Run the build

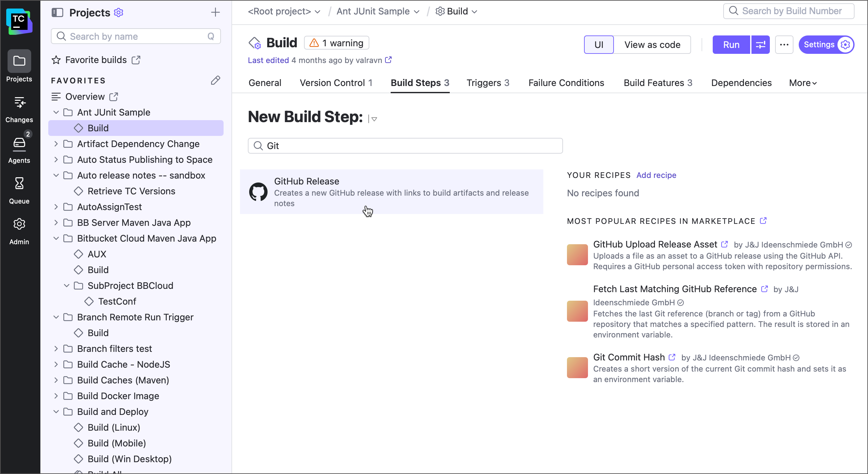point(731,44)
